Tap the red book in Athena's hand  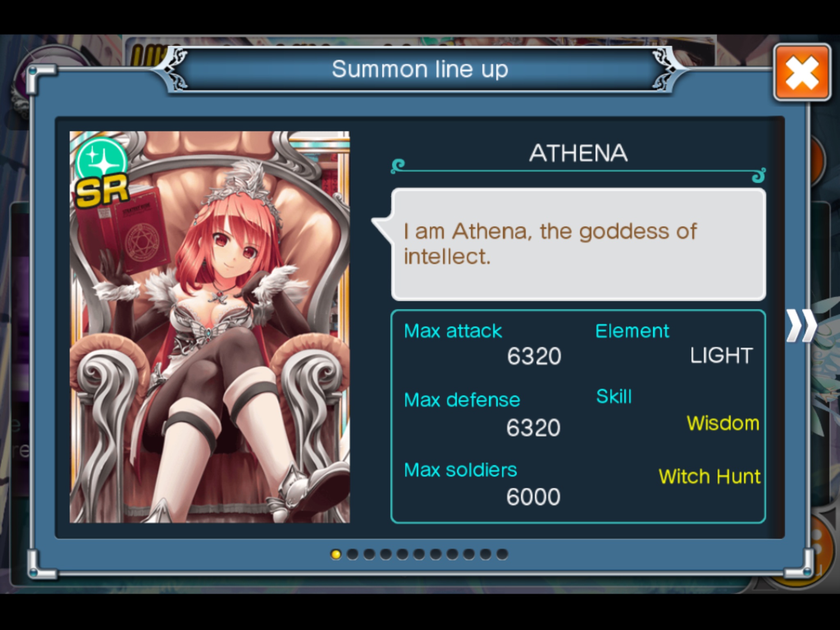point(123,230)
